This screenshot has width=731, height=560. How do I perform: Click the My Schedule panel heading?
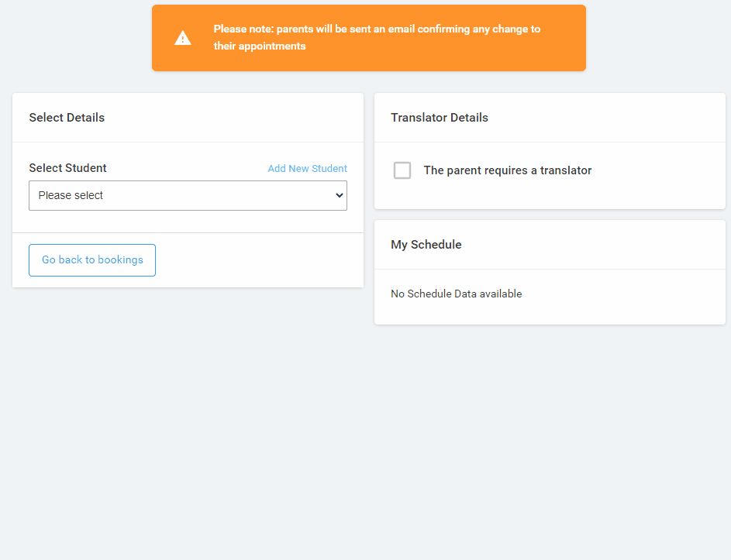426,245
